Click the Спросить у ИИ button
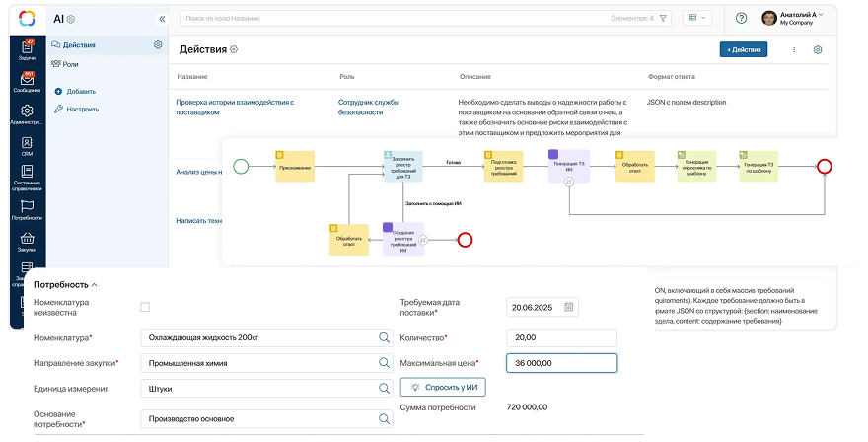Screen dimensions: 868x442 click(443, 387)
